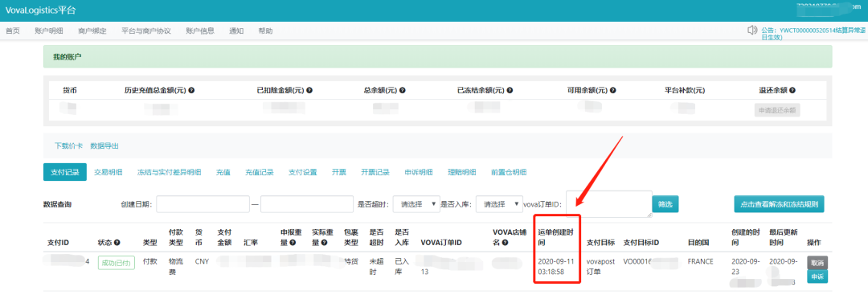Switch to the 充值记录 tab

[260, 172]
